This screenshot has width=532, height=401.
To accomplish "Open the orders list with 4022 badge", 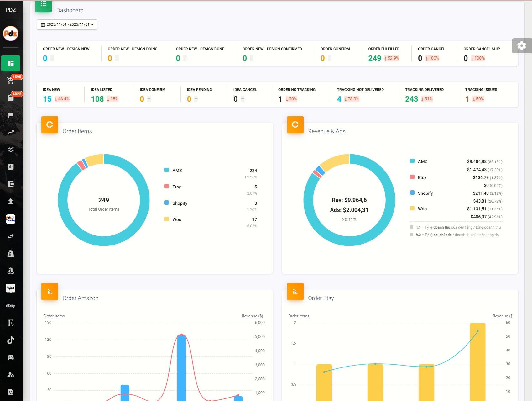I will pos(11,98).
